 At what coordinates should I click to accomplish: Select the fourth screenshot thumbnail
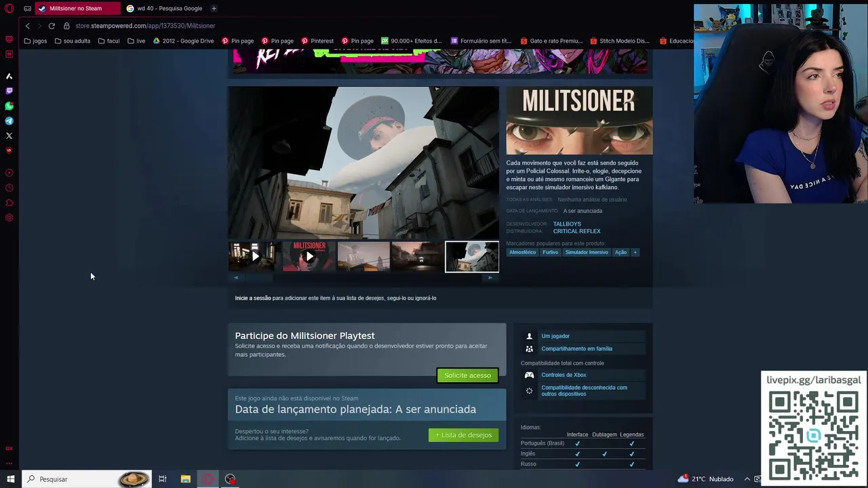click(x=417, y=256)
